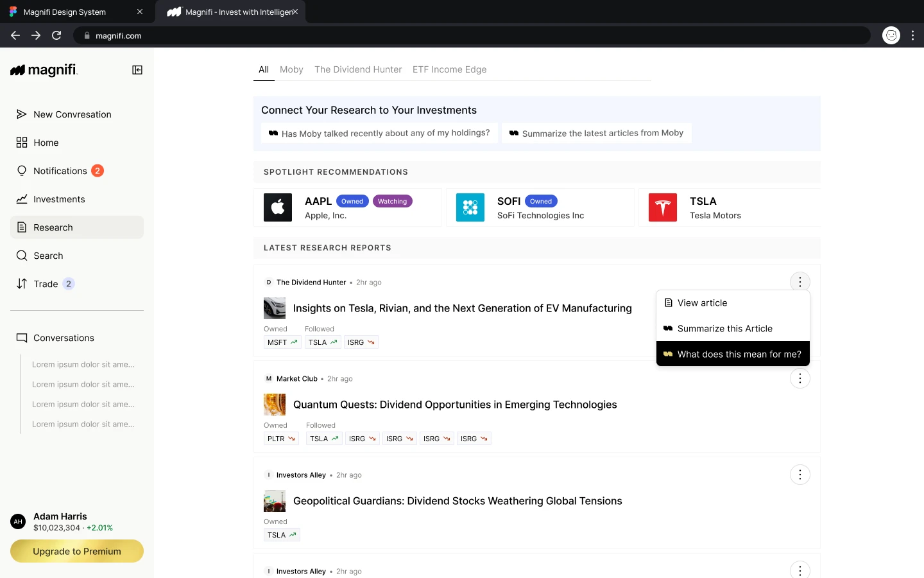Choose What does this mean for me?
Screen dimensions: 924x578
[733, 354]
